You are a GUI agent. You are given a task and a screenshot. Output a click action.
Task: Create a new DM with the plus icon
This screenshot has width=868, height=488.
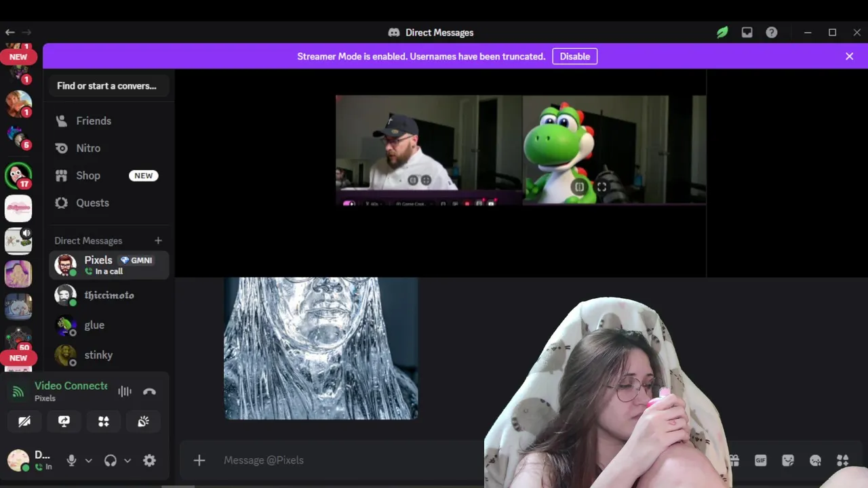click(x=158, y=241)
